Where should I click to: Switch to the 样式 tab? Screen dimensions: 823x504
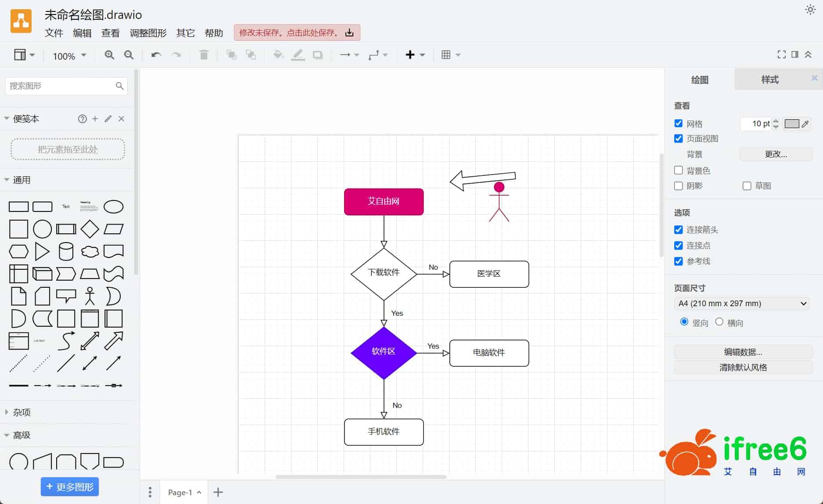[x=769, y=79]
